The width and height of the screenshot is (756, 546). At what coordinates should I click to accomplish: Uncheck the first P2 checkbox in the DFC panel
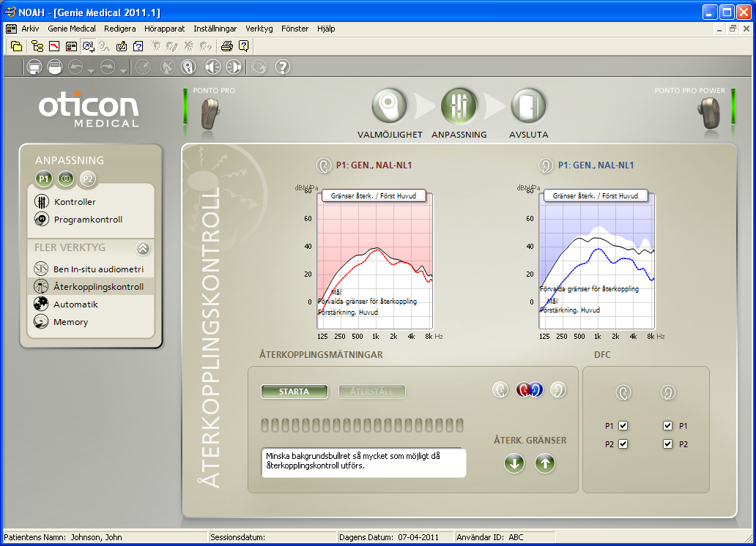tap(623, 444)
